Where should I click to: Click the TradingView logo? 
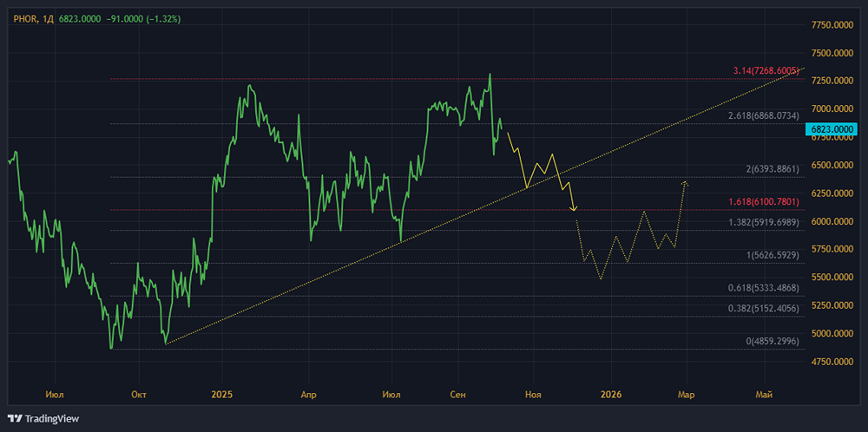pos(43,418)
